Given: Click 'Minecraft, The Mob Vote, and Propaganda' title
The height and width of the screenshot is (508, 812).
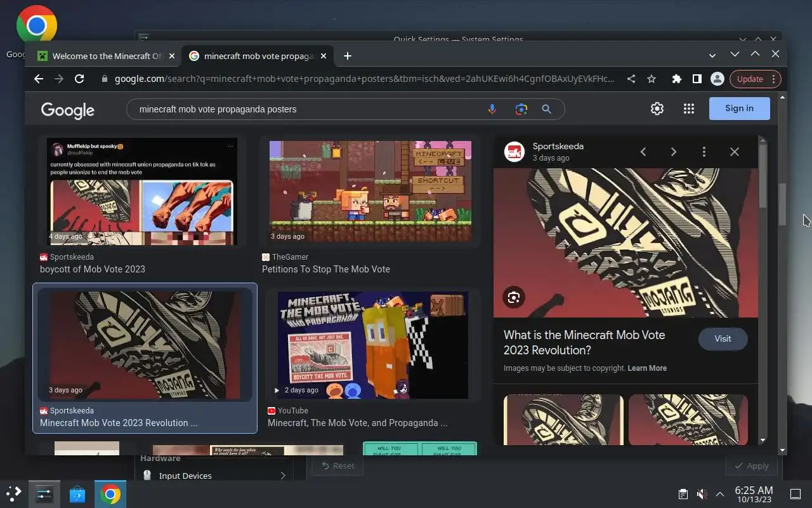Looking at the screenshot, I should pos(358,423).
